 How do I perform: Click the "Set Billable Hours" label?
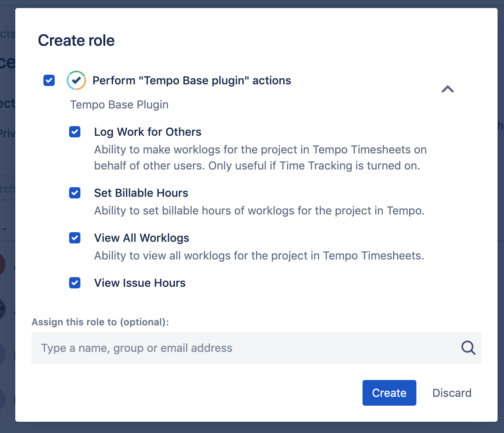(141, 193)
